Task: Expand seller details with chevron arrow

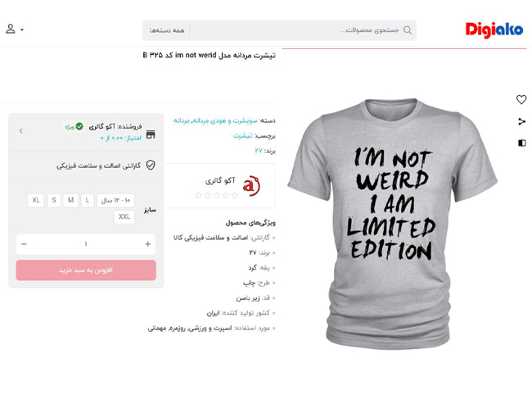Action: click(21, 131)
